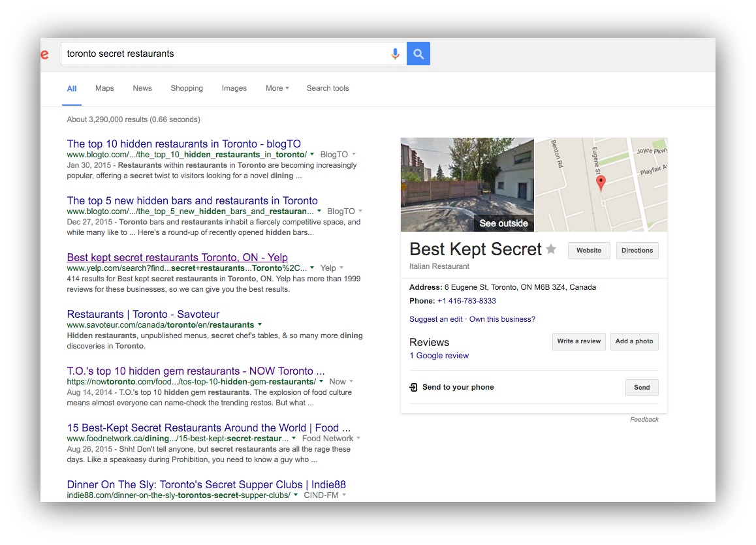
Task: Open the 1 Google review link
Action: point(439,356)
